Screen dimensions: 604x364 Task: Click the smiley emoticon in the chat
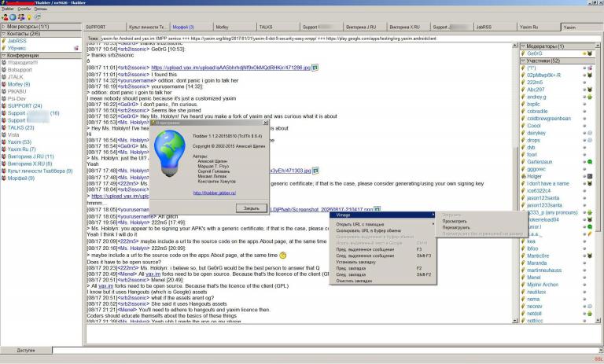pos(283,255)
